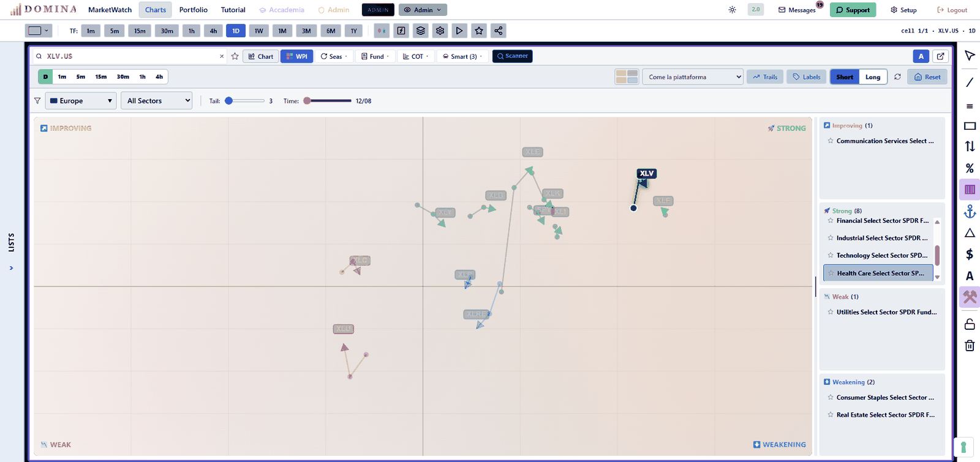Open chart settings gear in top toolbar
This screenshot has height=462, width=980.
[440, 31]
